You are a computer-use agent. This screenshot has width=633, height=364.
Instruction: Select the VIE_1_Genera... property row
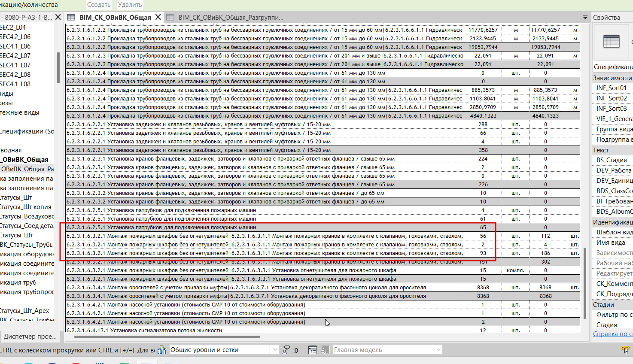click(x=613, y=118)
